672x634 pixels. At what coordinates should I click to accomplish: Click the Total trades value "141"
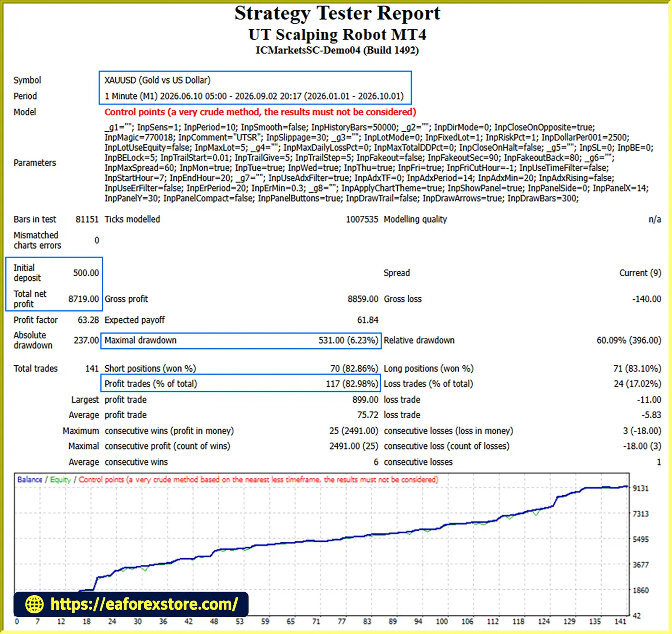click(x=92, y=368)
